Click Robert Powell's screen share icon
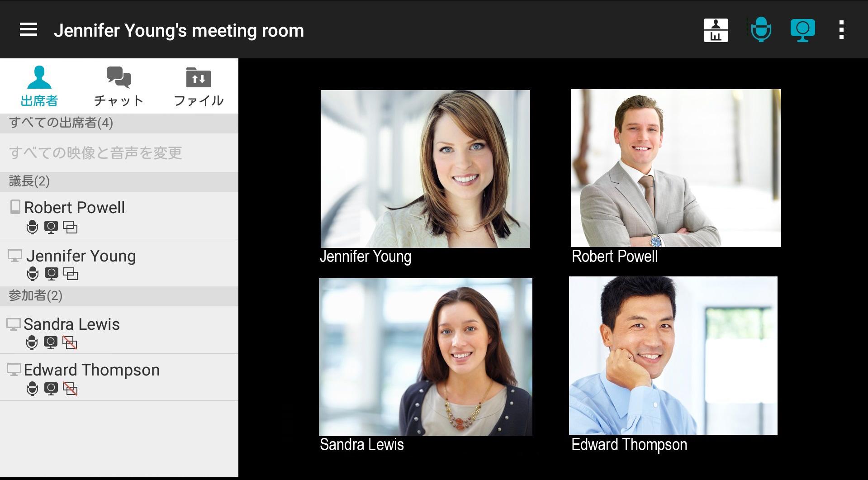 70,227
